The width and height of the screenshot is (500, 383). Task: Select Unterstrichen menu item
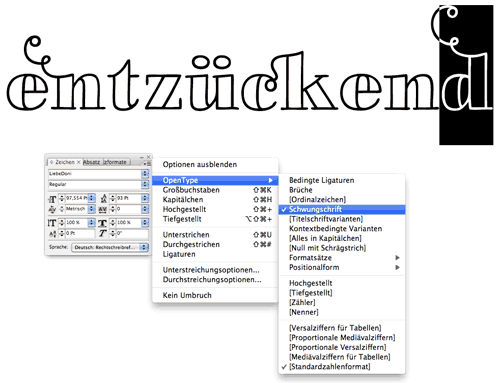coord(215,235)
